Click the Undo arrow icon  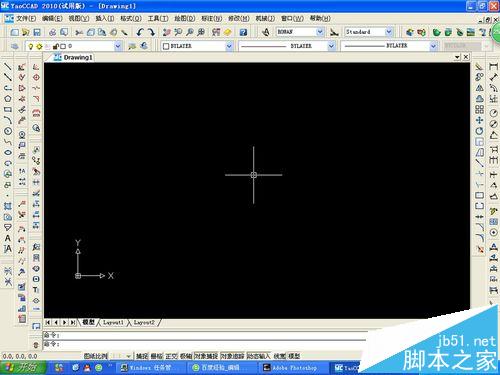(x=140, y=32)
